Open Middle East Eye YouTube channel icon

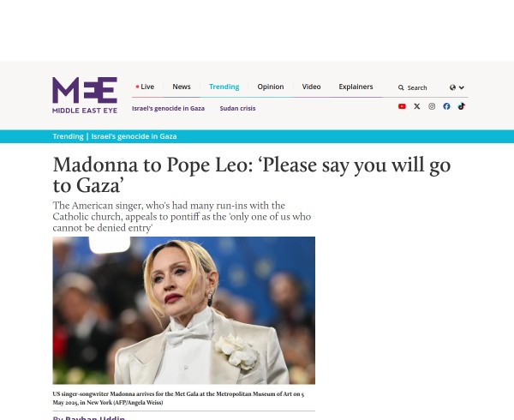pos(402,106)
